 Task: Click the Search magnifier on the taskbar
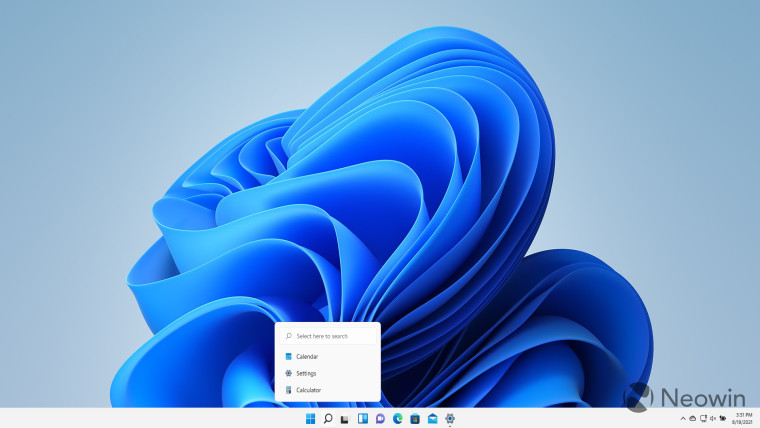(328, 418)
